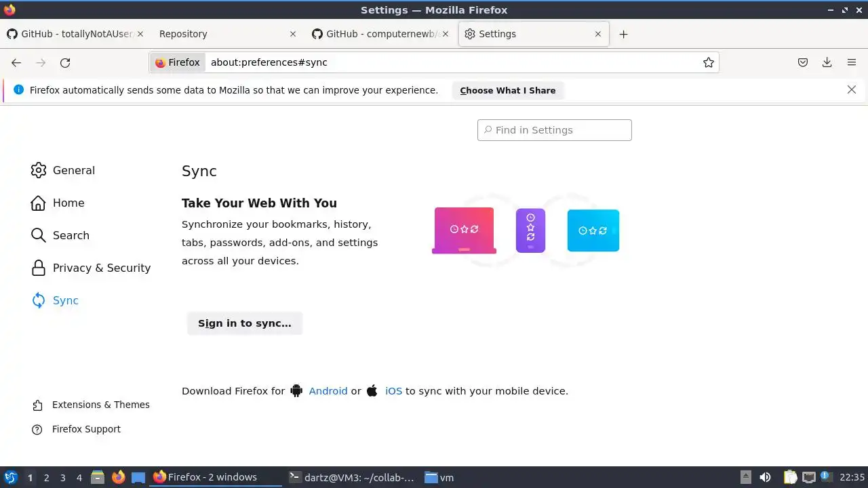Click the info icon in notification bar
The image size is (868, 488).
[x=18, y=89]
